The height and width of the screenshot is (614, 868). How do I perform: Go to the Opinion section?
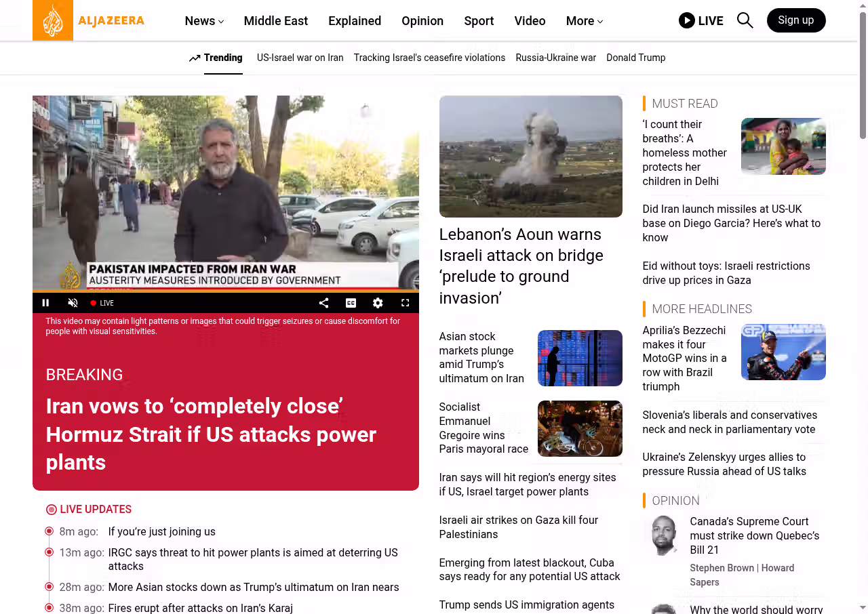coord(422,21)
